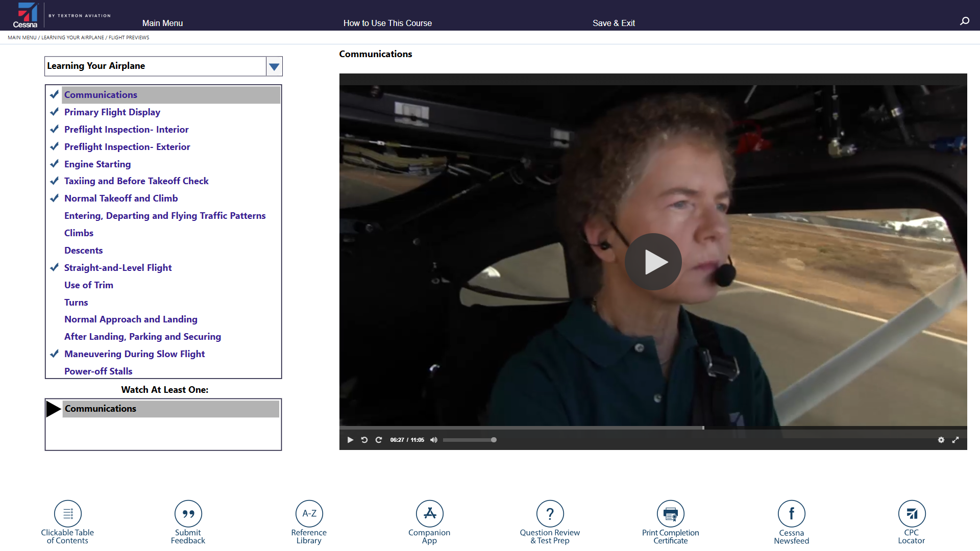This screenshot has width=980, height=551.
Task: Open the Reference Library A-Z icon
Action: click(309, 513)
